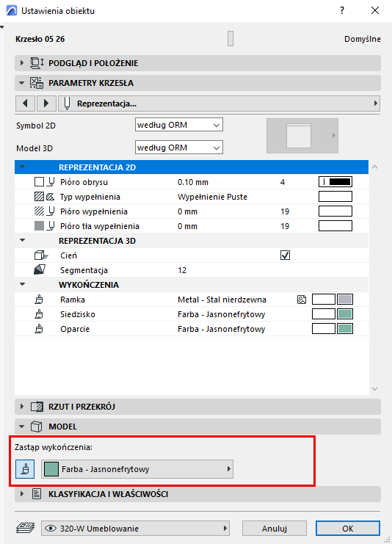
Task: Uncheck the Cień checkbox
Action: pos(285,255)
